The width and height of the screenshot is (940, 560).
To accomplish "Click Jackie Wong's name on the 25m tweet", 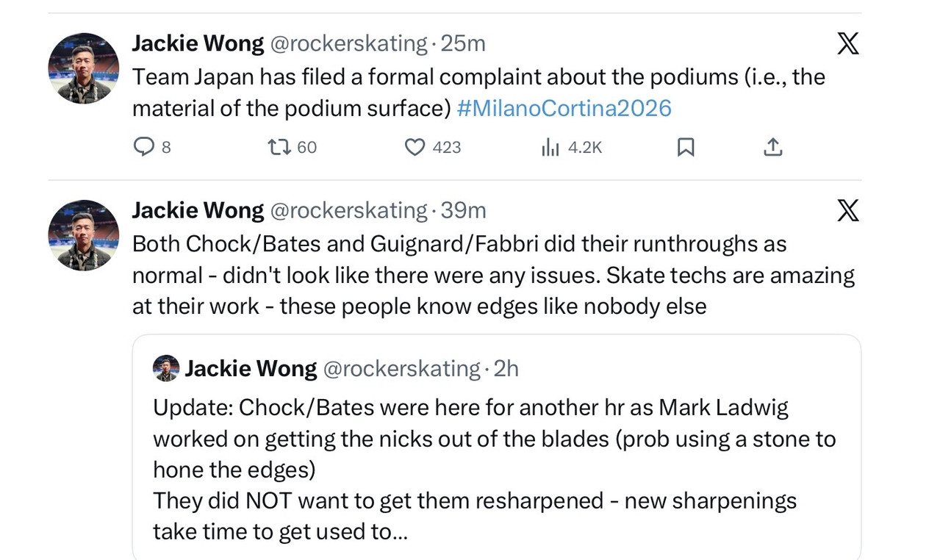I will tap(198, 44).
